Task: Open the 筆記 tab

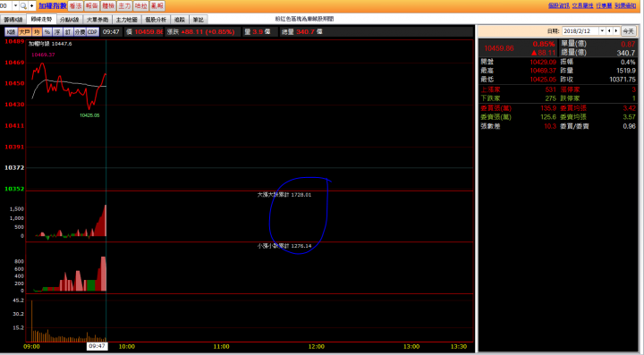Action: point(199,20)
